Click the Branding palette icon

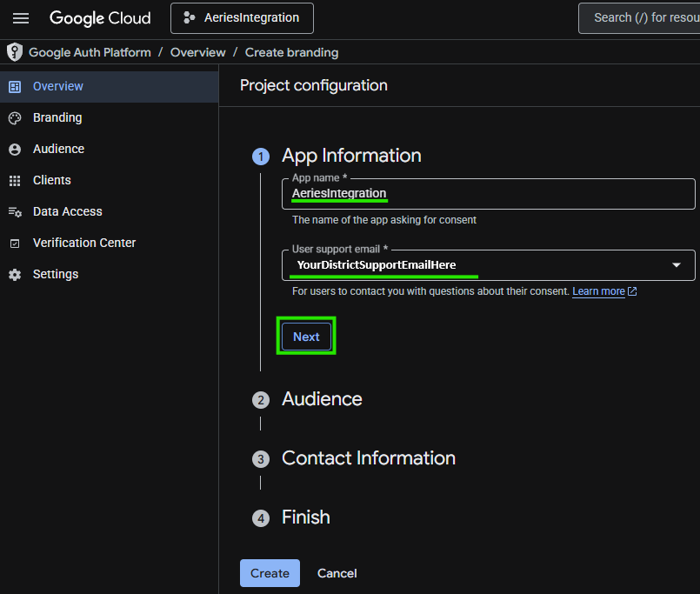tap(15, 118)
